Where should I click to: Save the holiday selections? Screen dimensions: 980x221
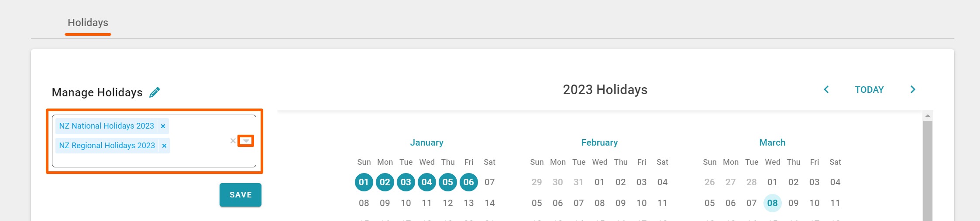241,195
